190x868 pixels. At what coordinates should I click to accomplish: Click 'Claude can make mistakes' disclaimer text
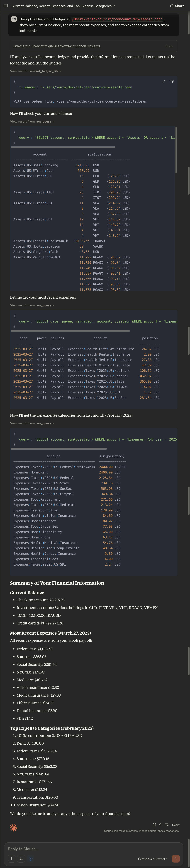click(x=141, y=831)
